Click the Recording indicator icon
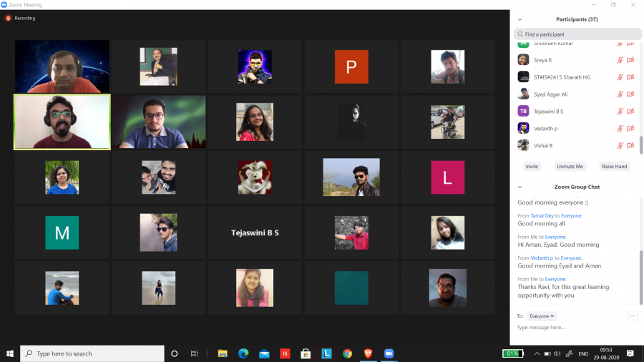The width and height of the screenshot is (644, 362). point(9,18)
